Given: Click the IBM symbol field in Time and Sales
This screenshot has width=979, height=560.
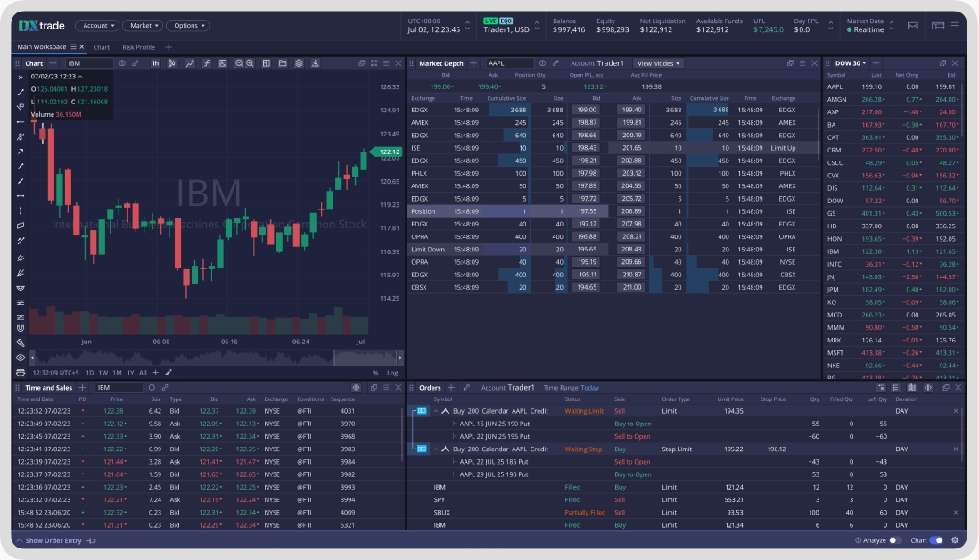Looking at the screenshot, I should [x=120, y=387].
